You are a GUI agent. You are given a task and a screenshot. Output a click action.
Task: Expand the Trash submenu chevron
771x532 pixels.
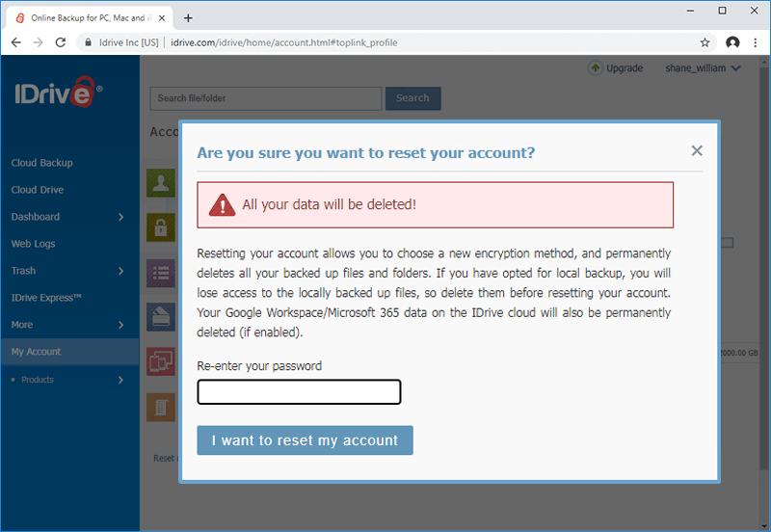point(121,271)
